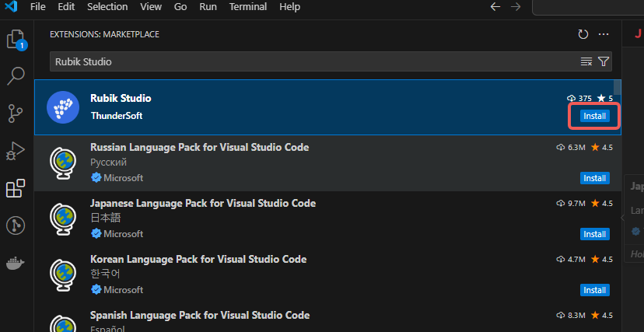Open the Edit menu

click(66, 7)
